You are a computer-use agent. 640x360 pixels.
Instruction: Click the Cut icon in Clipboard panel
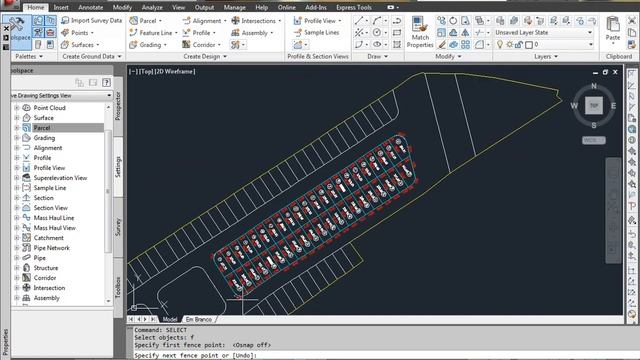click(x=631, y=20)
